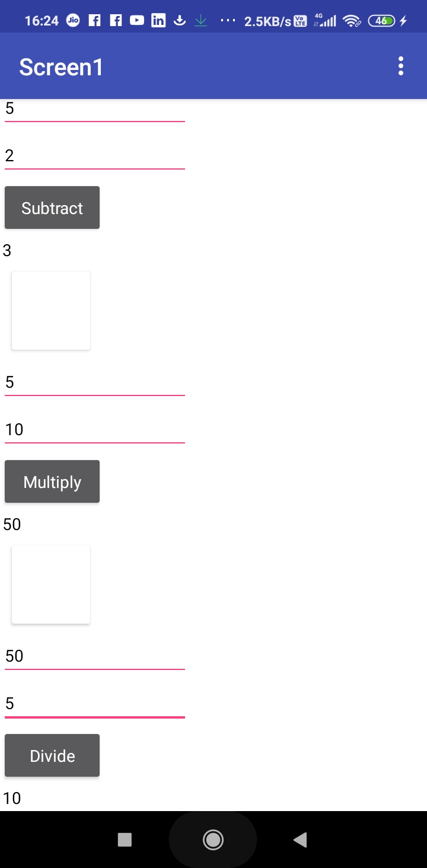Tap the green download arrow icon

pyautogui.click(x=201, y=21)
